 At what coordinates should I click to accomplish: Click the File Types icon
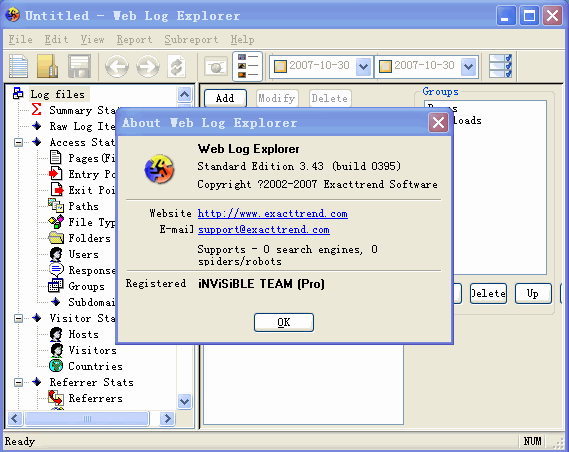(x=56, y=222)
